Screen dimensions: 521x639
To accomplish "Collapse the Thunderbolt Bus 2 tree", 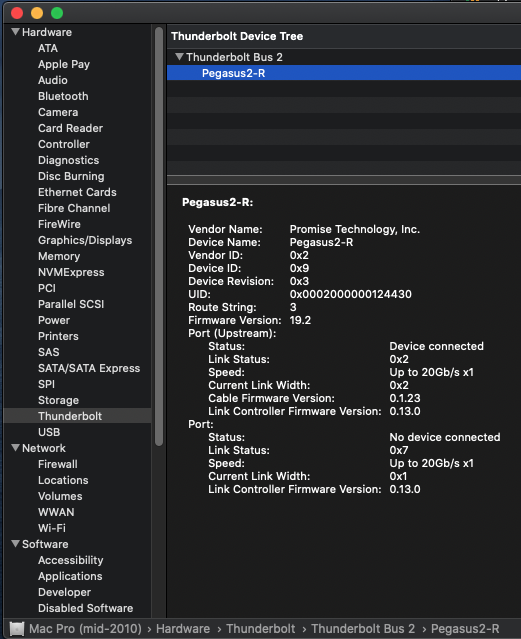I will pyautogui.click(x=179, y=57).
